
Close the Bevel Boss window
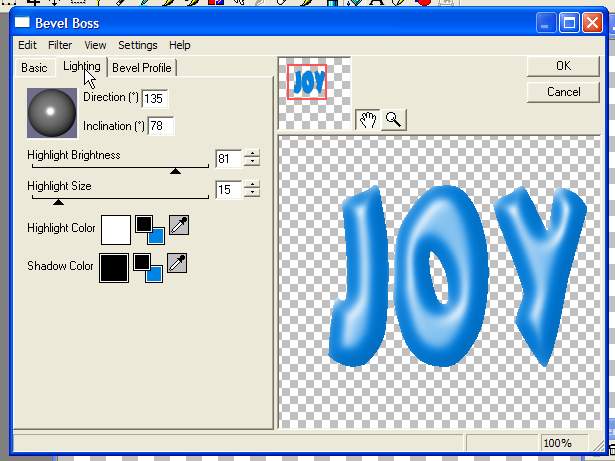[x=592, y=23]
